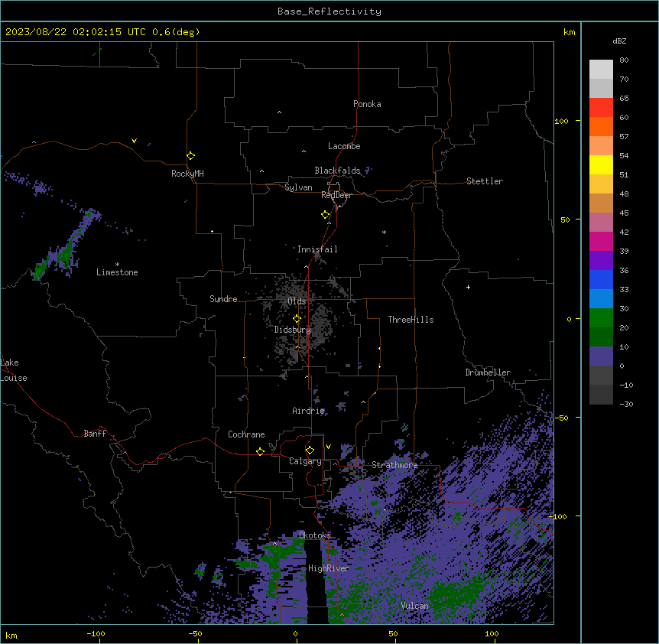
Task: Click the ThreeHills label
Action: (411, 320)
